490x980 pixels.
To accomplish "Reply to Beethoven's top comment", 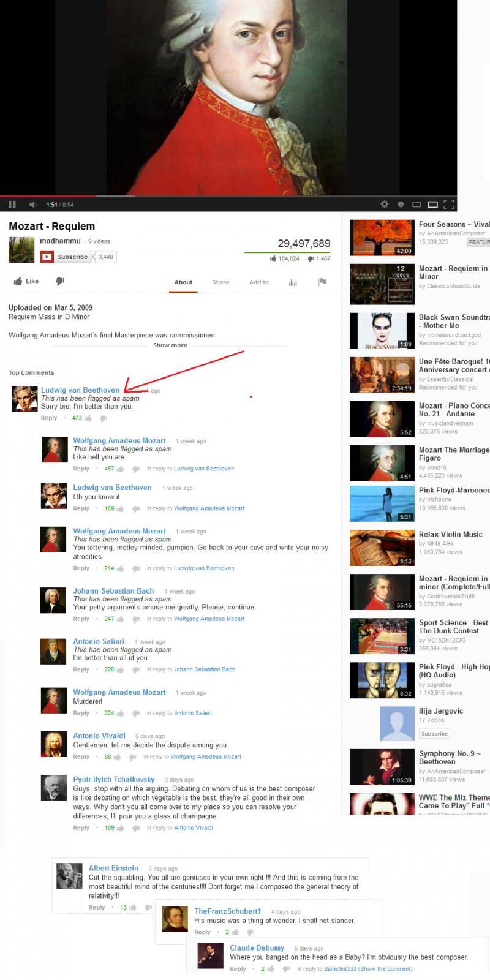I will 49,418.
